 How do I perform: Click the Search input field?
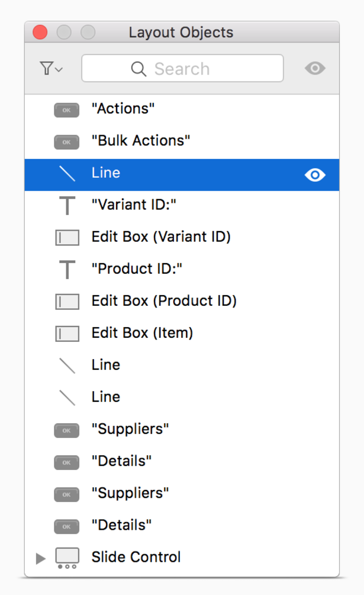click(x=182, y=68)
